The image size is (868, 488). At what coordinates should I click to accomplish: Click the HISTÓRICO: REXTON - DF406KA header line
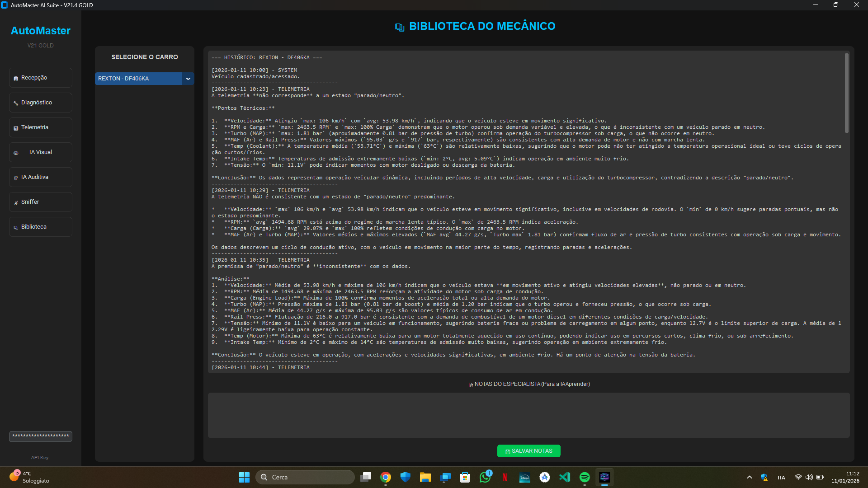coord(267,57)
